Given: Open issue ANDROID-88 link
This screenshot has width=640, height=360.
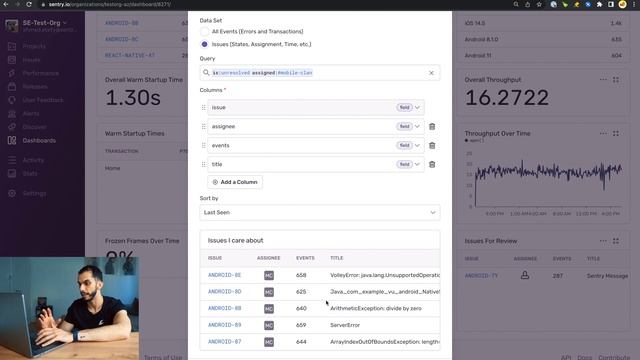Looking at the screenshot, I should click(224, 308).
